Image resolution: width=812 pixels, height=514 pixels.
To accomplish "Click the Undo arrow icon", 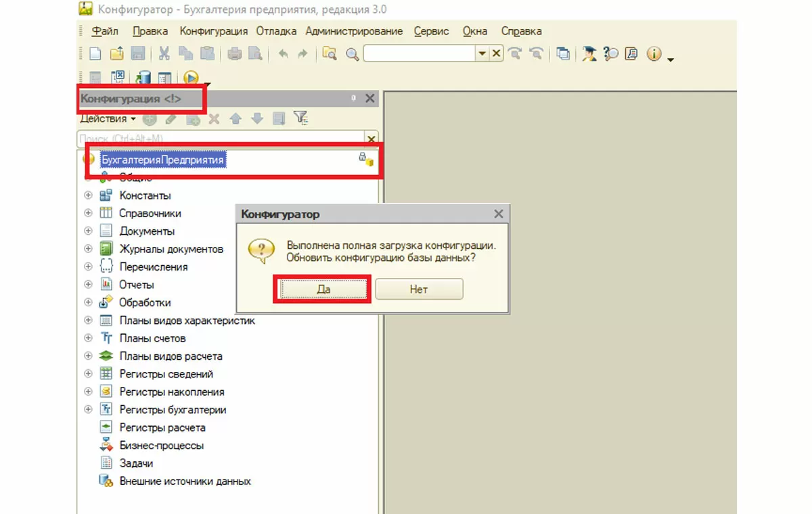I will coord(283,54).
